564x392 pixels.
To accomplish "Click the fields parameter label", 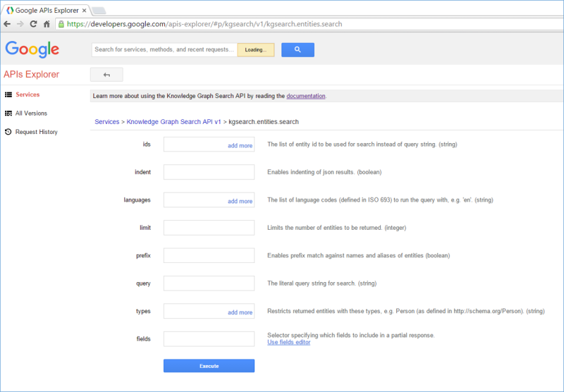I will coord(144,339).
